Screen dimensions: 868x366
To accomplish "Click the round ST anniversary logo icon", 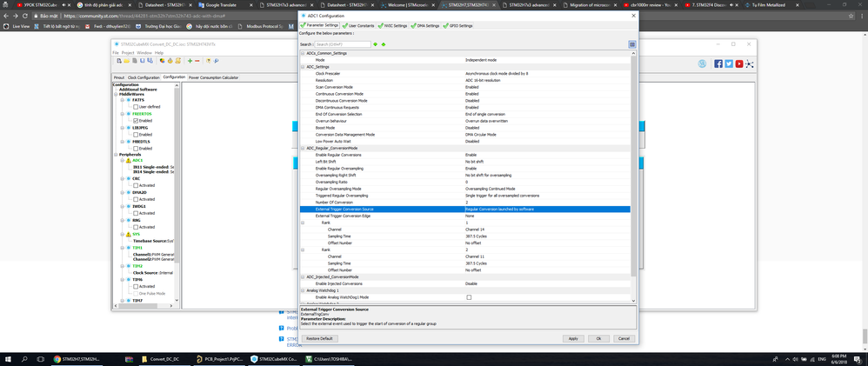I will pyautogui.click(x=702, y=63).
